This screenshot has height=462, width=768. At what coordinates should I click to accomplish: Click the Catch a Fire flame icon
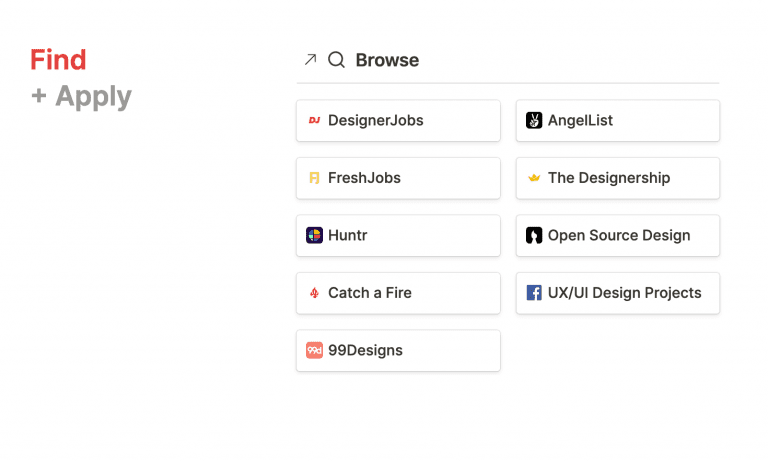click(314, 293)
